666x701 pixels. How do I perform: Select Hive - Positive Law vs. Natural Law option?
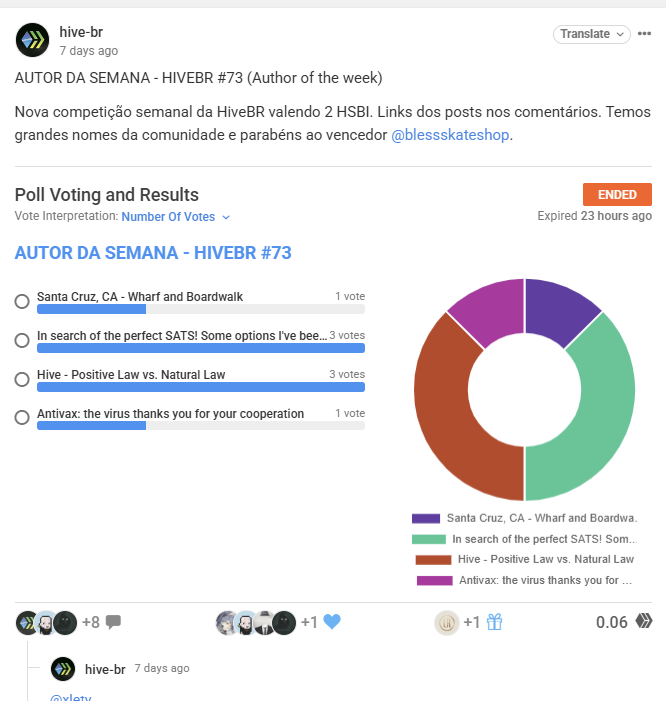[x=22, y=379]
